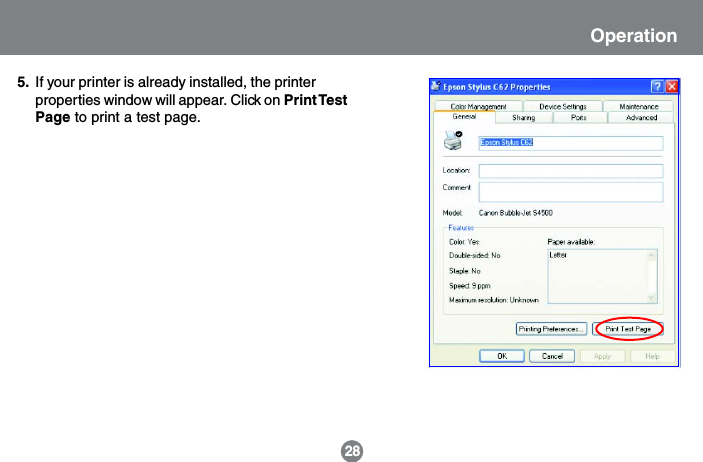
Task: Click the Speed: 9 ppm text
Action: point(469,286)
